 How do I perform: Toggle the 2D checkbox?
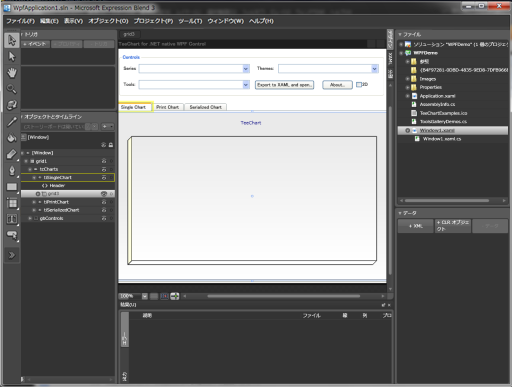(x=359, y=85)
